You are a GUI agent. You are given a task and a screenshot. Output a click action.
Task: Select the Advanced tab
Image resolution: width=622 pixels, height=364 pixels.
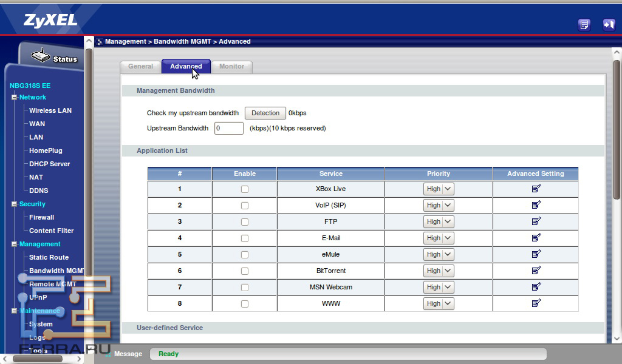(186, 67)
